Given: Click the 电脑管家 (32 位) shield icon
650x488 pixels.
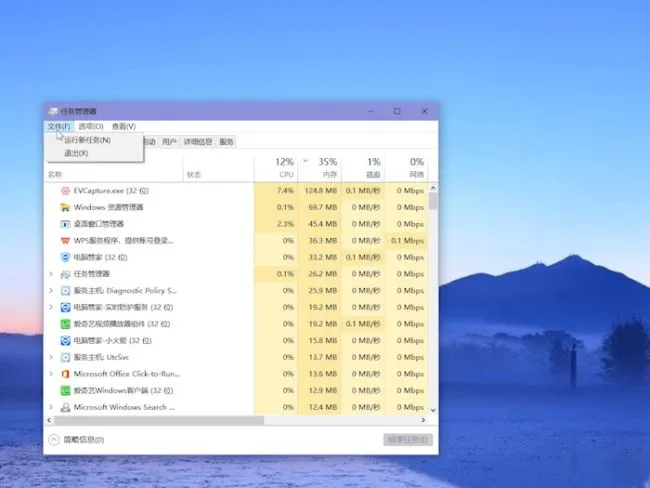Looking at the screenshot, I should tap(65, 257).
